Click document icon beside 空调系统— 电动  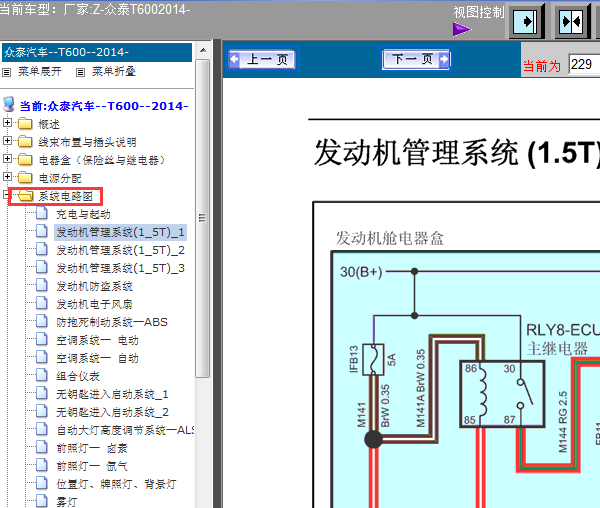[42, 339]
